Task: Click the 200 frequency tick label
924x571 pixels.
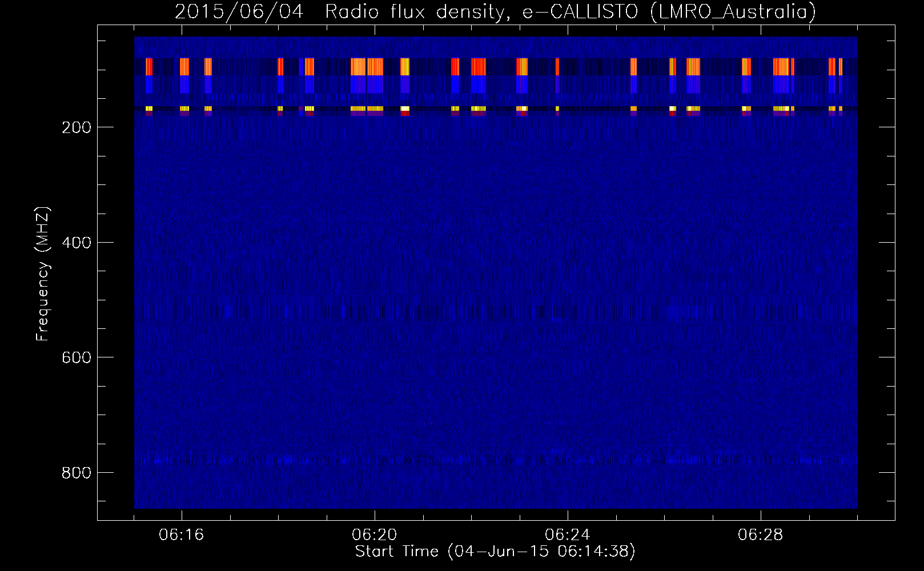Action: [x=77, y=127]
